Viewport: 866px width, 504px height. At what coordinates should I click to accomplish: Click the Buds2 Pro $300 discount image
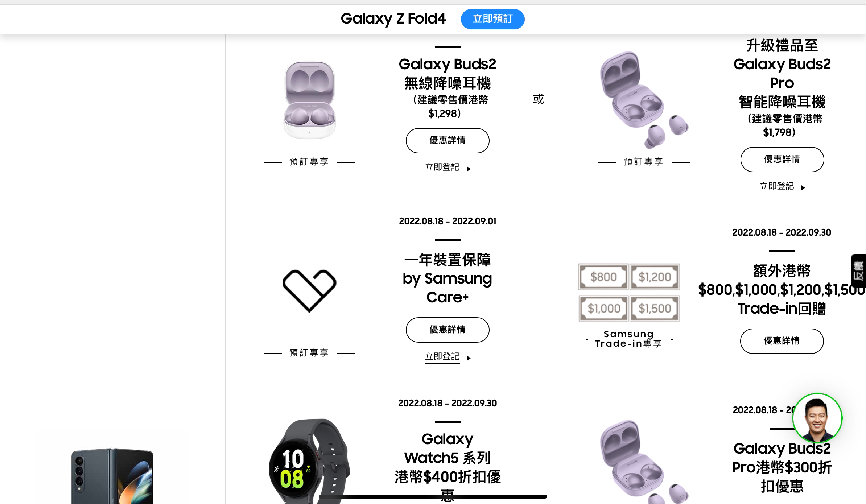[644, 462]
